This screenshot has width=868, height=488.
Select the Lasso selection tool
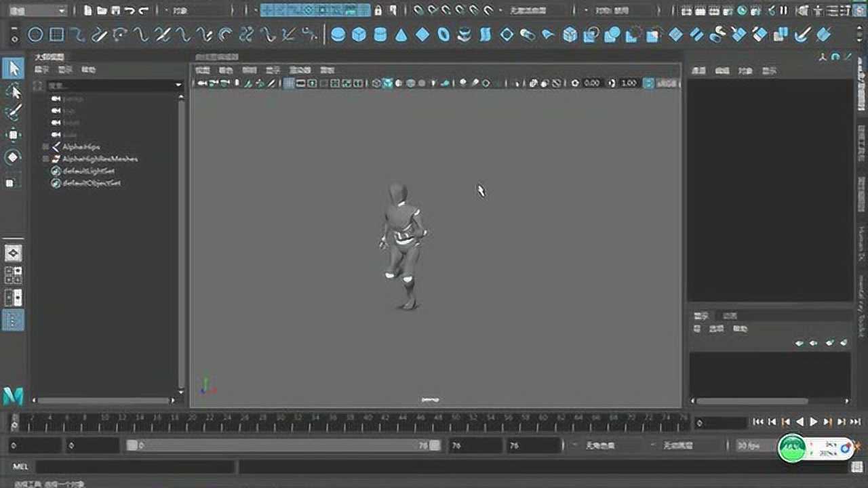pyautogui.click(x=14, y=93)
